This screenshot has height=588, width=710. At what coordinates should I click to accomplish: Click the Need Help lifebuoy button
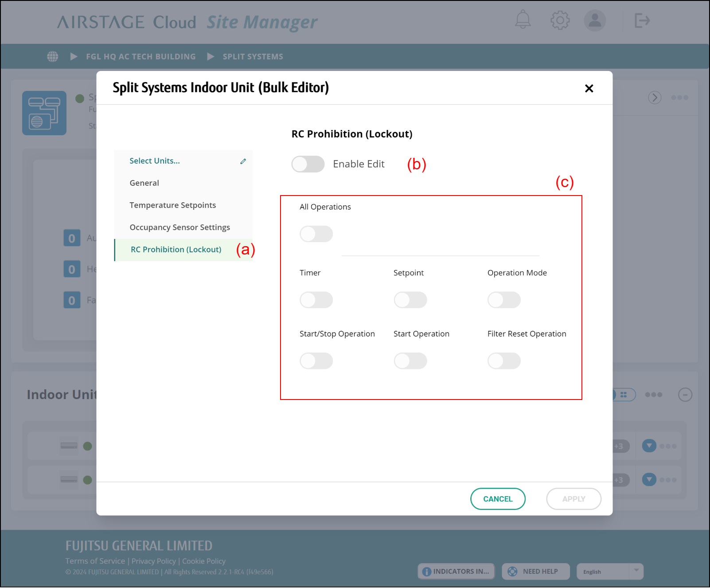coord(535,572)
